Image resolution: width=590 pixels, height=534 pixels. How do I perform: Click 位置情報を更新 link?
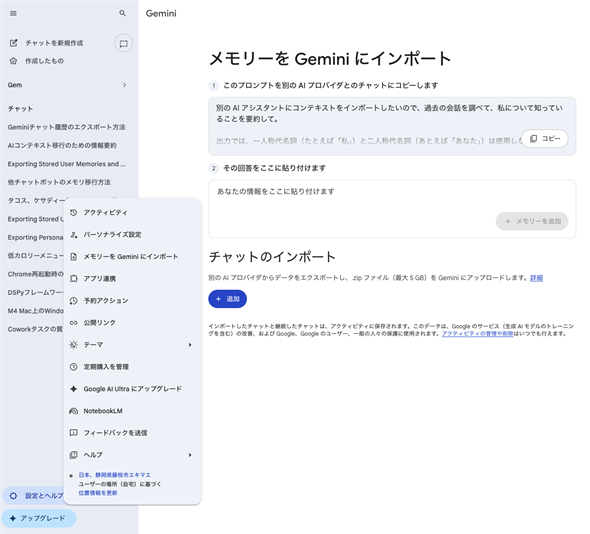coord(98,493)
